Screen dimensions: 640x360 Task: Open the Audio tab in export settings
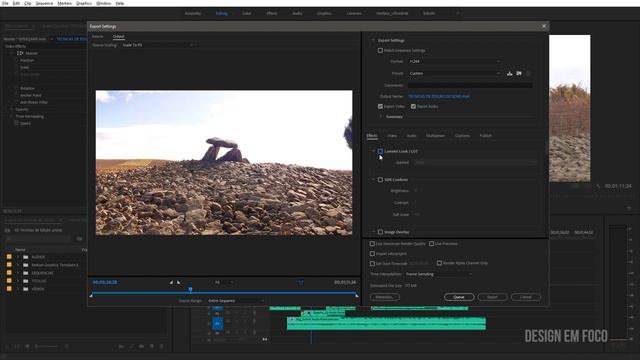[411, 136]
